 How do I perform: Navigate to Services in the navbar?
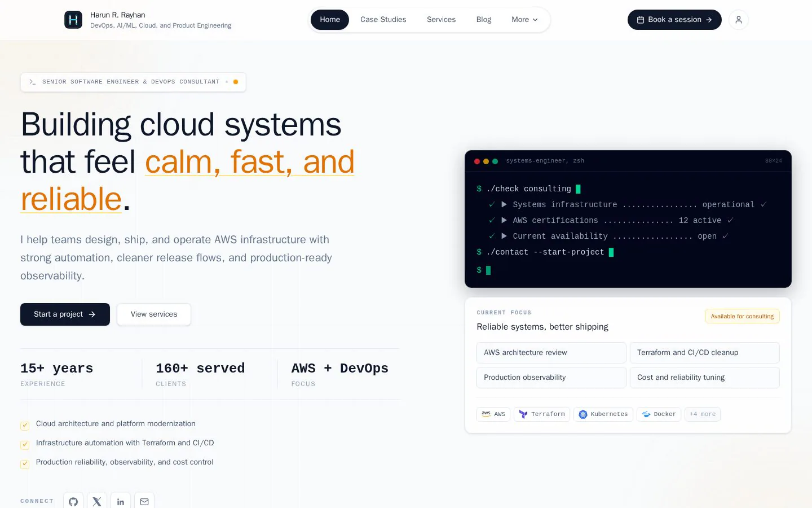(x=441, y=20)
